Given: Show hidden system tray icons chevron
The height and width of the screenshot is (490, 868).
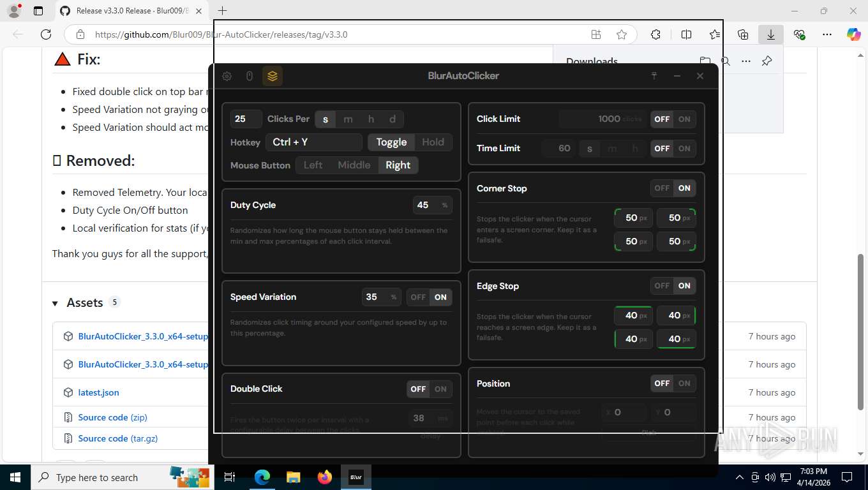Looking at the screenshot, I should [x=740, y=477].
